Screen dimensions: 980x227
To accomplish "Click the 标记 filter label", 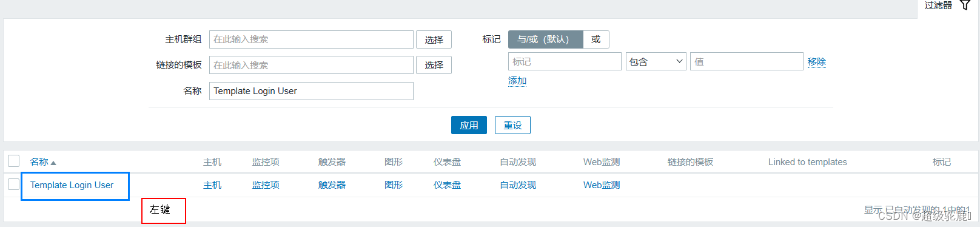I will coord(491,39).
